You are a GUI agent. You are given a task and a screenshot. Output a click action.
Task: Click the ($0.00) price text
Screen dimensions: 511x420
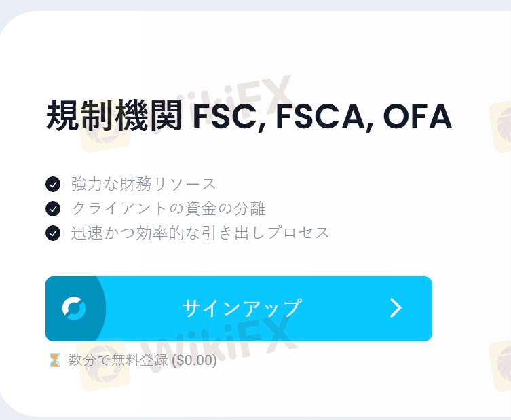[x=195, y=360]
